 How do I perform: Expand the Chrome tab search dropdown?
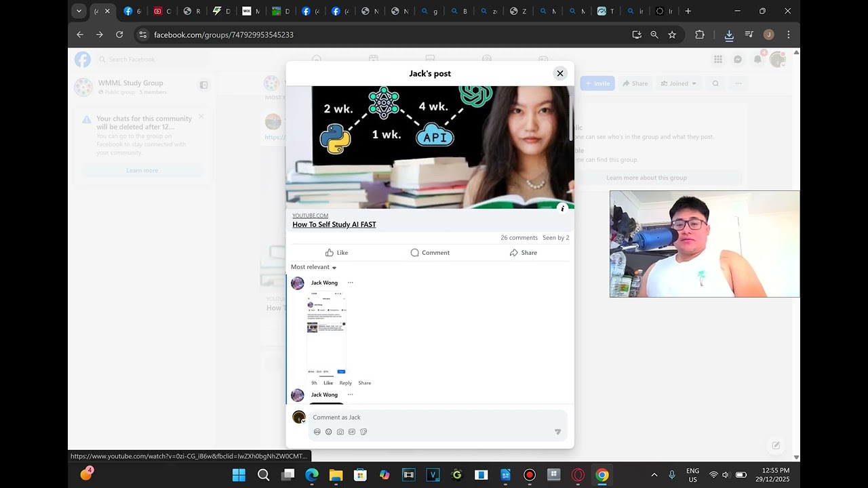point(79,11)
